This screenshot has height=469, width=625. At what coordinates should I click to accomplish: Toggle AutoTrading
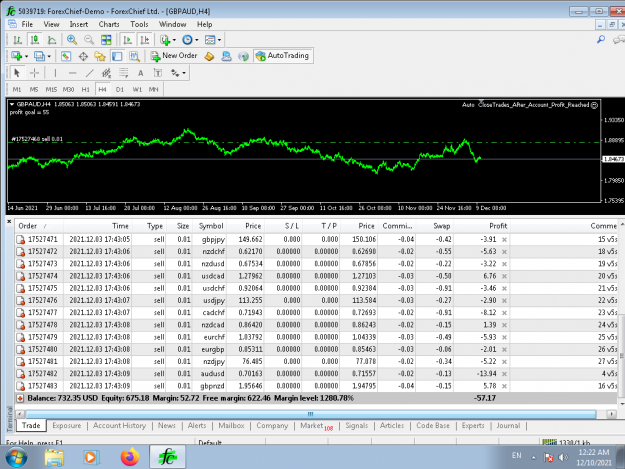(283, 56)
